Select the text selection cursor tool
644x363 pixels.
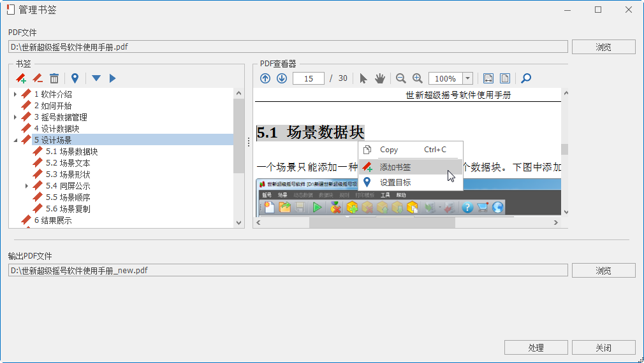363,78
